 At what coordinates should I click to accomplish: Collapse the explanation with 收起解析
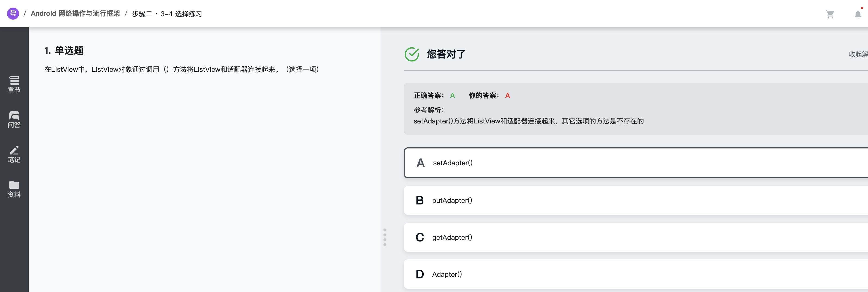[858, 54]
